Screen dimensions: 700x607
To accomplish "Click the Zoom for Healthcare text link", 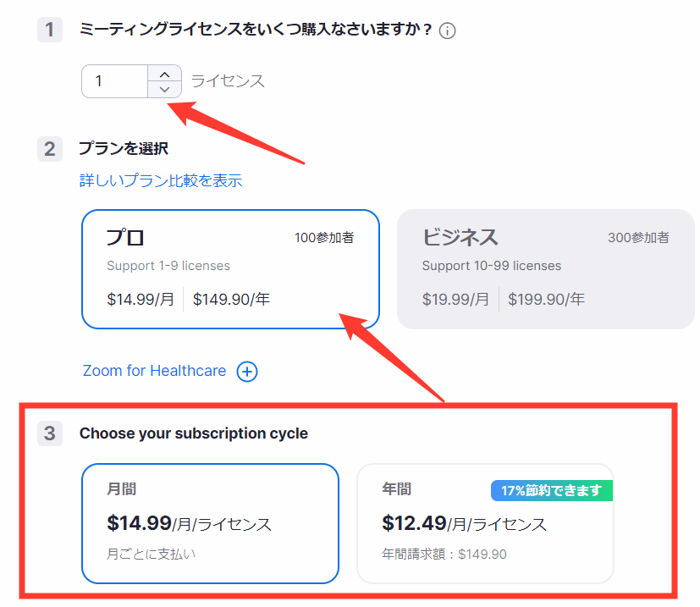I will [x=154, y=371].
